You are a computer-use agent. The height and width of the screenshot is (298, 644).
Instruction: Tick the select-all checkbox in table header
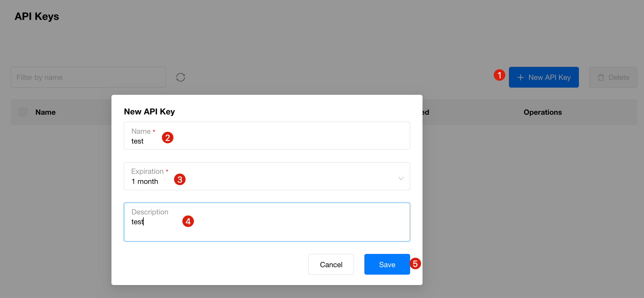pyautogui.click(x=23, y=112)
